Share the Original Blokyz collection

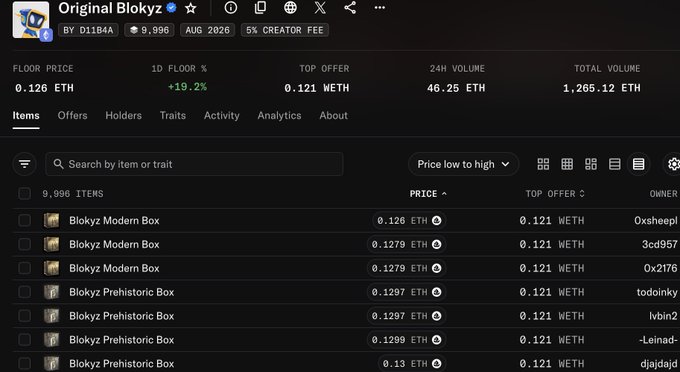click(x=350, y=7)
